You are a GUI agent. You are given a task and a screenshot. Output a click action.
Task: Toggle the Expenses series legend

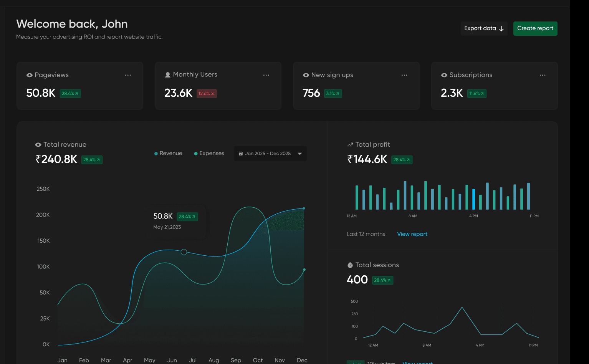tap(209, 153)
